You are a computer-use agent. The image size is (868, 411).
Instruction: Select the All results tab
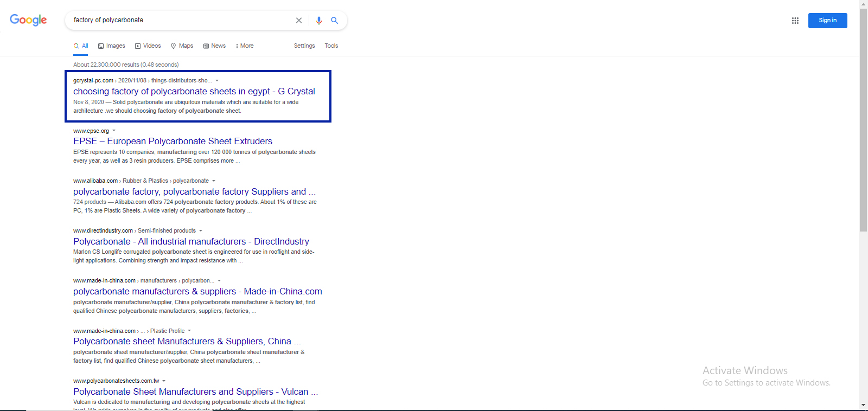click(81, 46)
